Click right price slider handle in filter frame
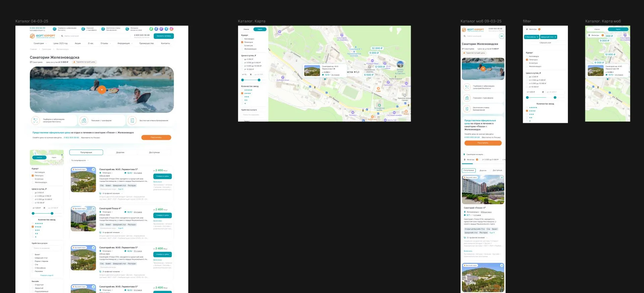 pos(555,97)
